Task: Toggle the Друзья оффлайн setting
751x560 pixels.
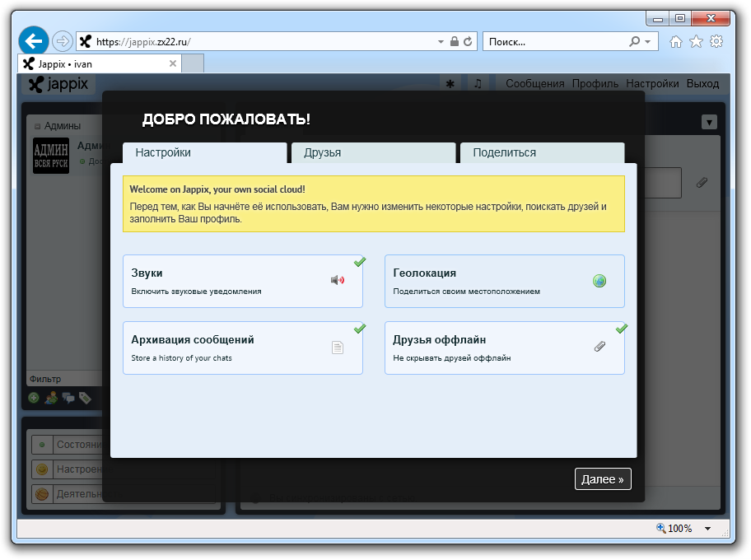Action: tap(504, 348)
